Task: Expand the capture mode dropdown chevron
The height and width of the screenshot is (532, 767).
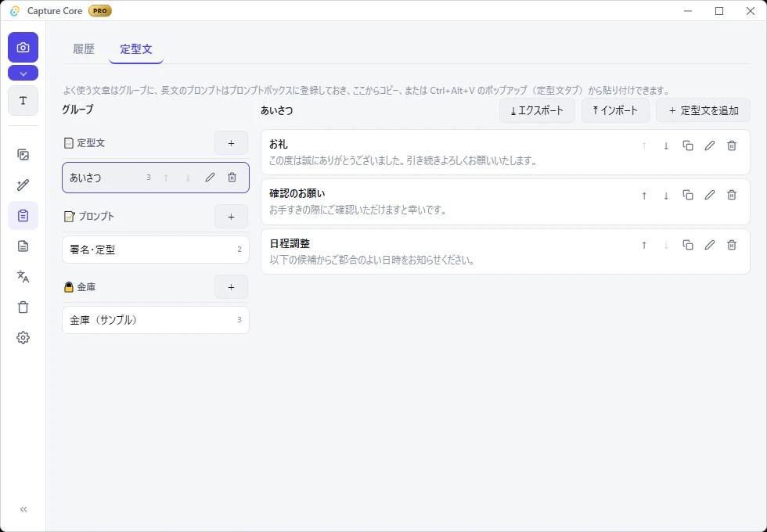Action: click(23, 74)
